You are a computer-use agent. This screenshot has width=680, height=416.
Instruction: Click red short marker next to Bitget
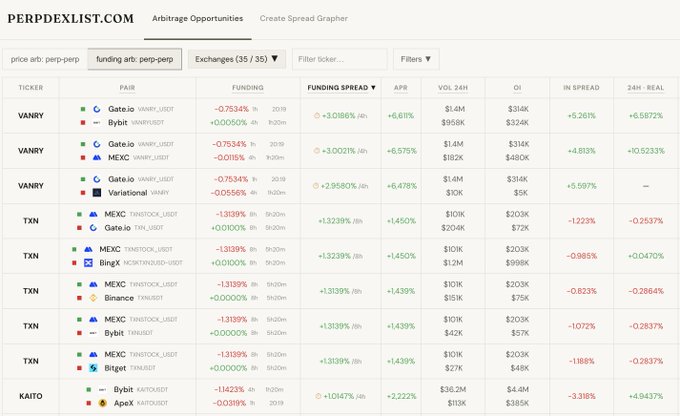coord(79,368)
